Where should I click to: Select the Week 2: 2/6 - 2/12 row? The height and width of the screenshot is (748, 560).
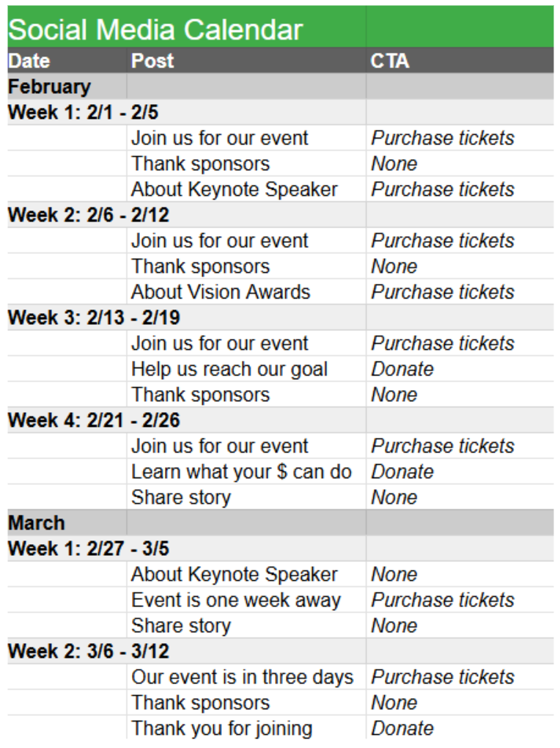tap(281, 215)
